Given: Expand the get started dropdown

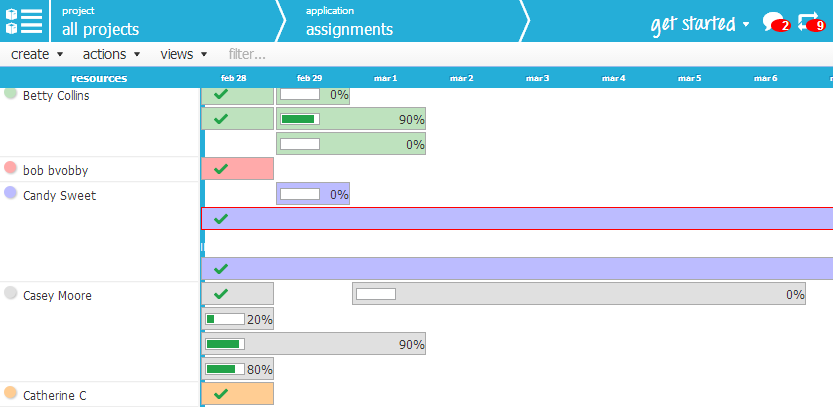Looking at the screenshot, I should pyautogui.click(x=700, y=24).
